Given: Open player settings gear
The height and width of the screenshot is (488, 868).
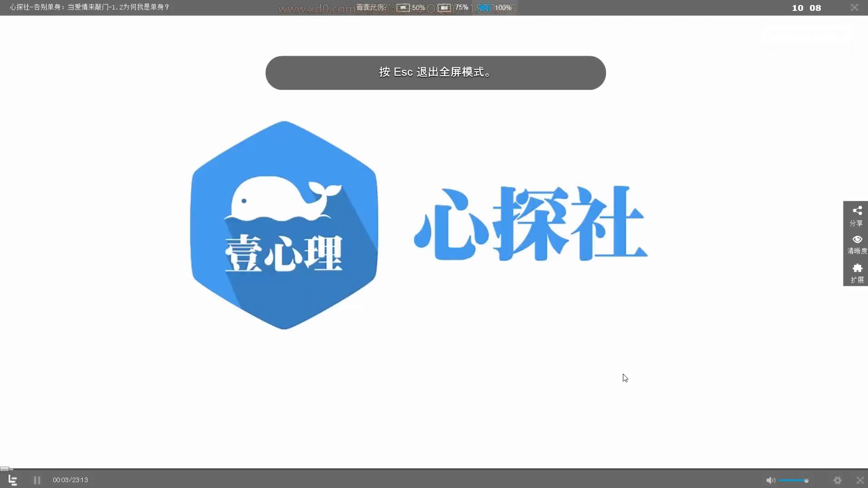Looking at the screenshot, I should [838, 480].
